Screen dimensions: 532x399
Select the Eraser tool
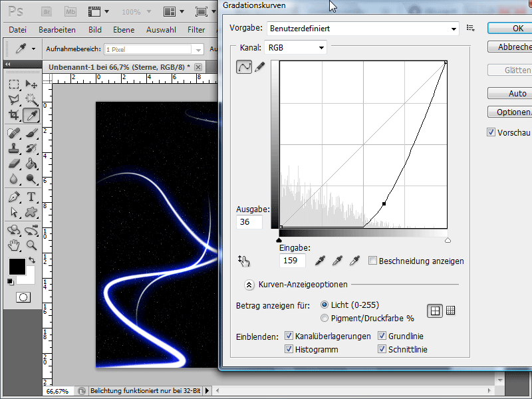pyautogui.click(x=14, y=164)
